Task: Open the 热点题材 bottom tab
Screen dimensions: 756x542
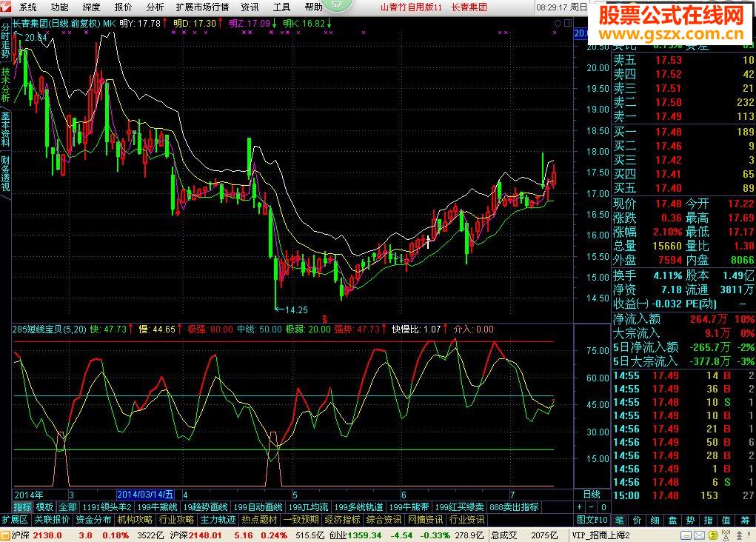Action: click(x=259, y=520)
